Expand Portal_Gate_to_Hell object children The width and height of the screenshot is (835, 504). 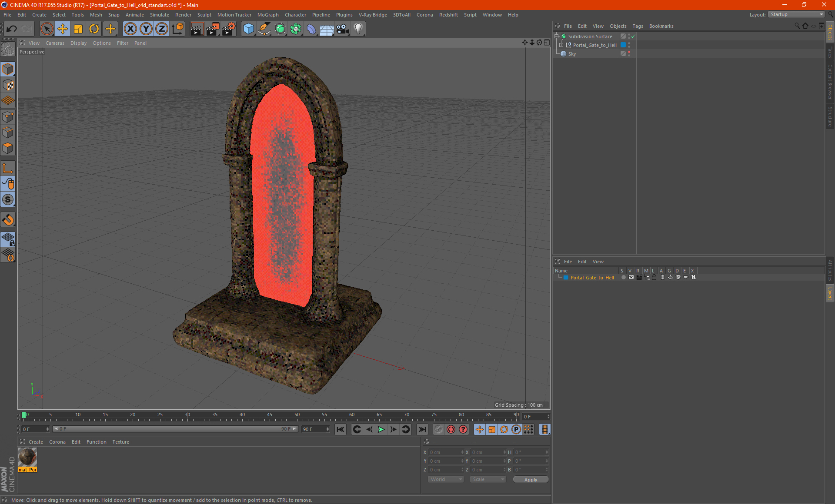point(561,45)
